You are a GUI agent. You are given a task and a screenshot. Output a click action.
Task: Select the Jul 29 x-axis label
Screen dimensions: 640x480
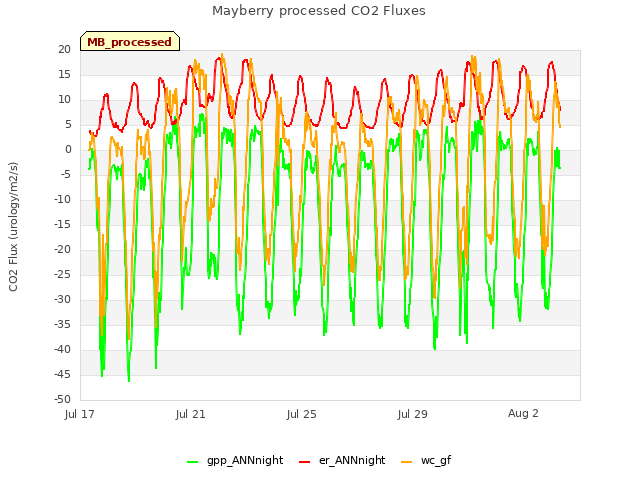[x=413, y=414]
